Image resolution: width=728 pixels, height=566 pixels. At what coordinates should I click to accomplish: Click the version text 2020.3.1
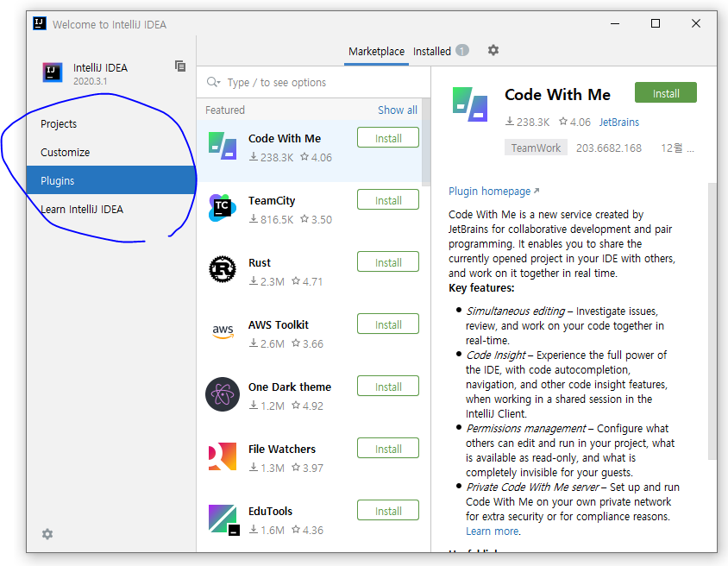click(90, 81)
